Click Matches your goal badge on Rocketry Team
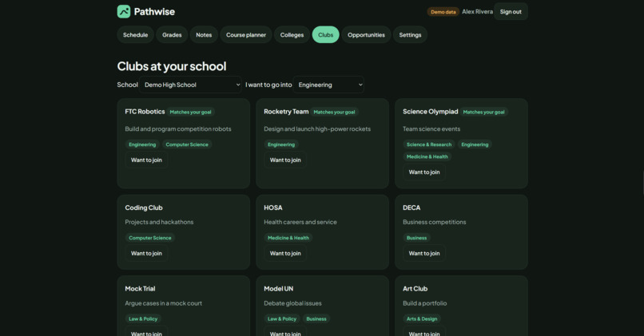 pos(334,112)
